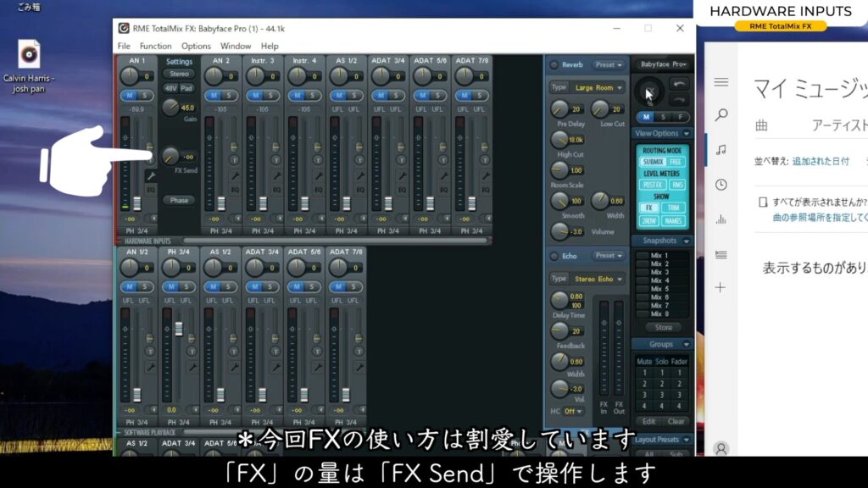The image size is (868, 488).
Task: Select SUBMIX routing mode in View Options
Action: point(654,162)
